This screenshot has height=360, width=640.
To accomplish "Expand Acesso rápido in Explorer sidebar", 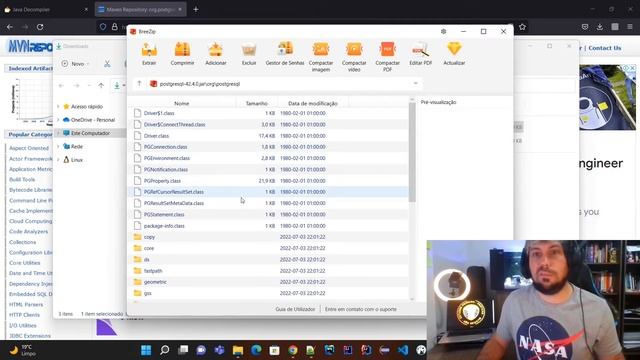I will (x=58, y=107).
